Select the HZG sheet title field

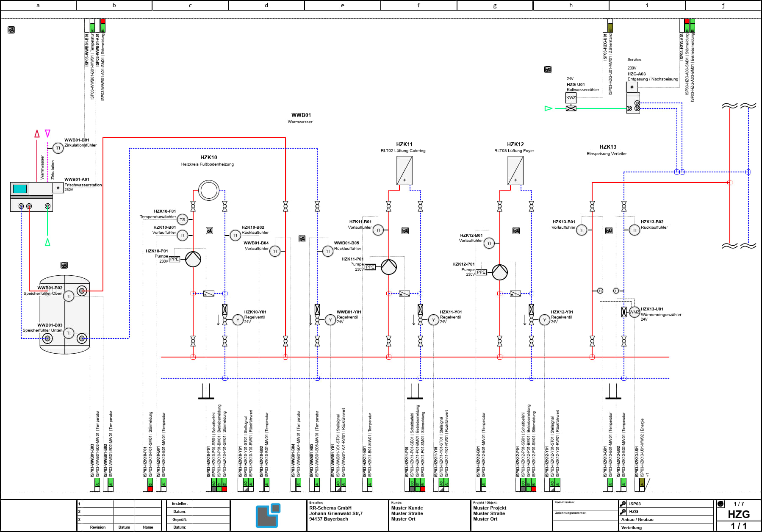[739, 514]
